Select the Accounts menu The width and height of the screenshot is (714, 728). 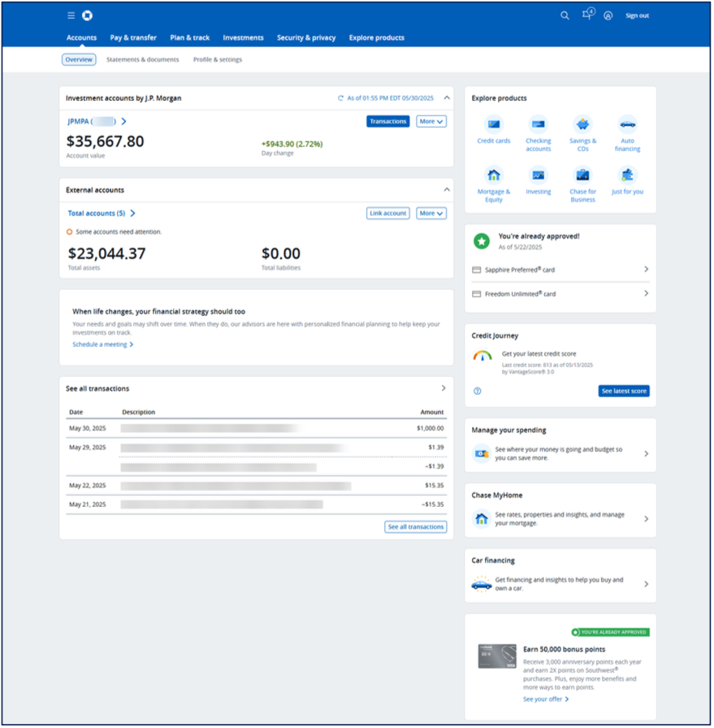click(82, 38)
